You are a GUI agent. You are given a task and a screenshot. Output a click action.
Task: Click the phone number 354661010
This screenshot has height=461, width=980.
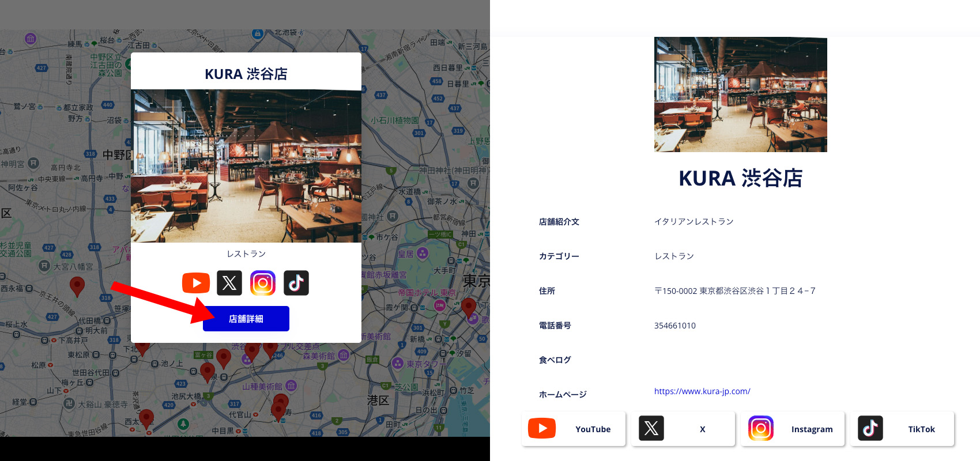tap(675, 326)
